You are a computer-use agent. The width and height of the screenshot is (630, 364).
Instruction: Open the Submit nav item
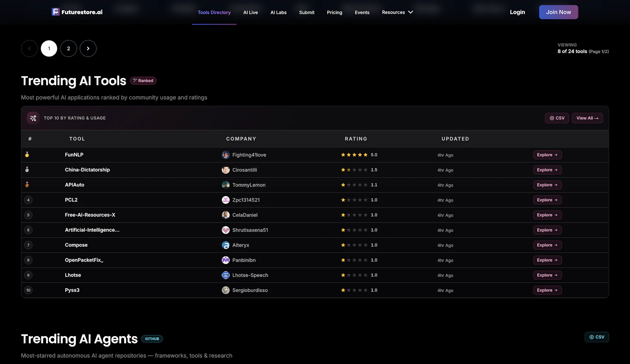(307, 12)
